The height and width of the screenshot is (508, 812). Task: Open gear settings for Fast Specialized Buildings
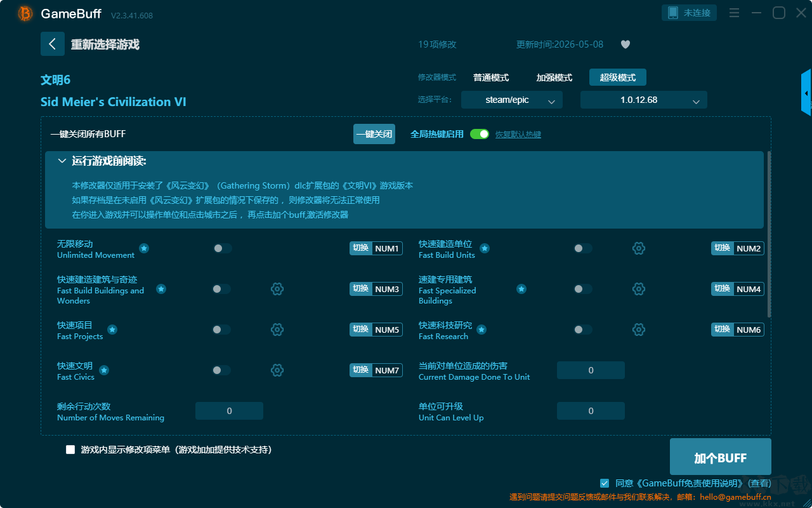click(639, 289)
